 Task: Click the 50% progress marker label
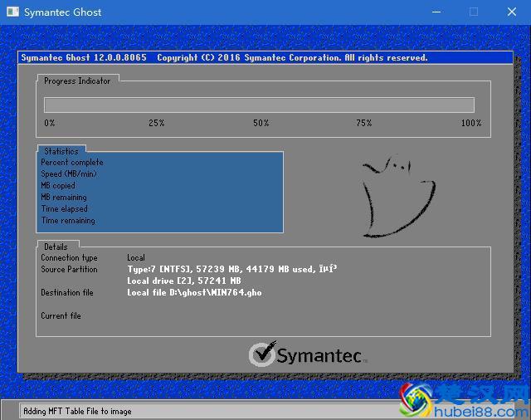(261, 123)
